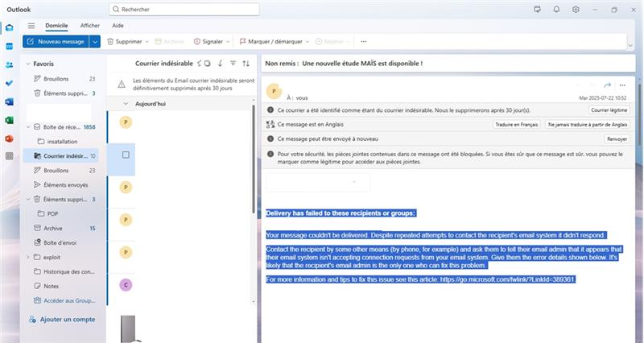Open the Accéder aux Groupes link
Screen dimensions: 644x343
point(64,300)
